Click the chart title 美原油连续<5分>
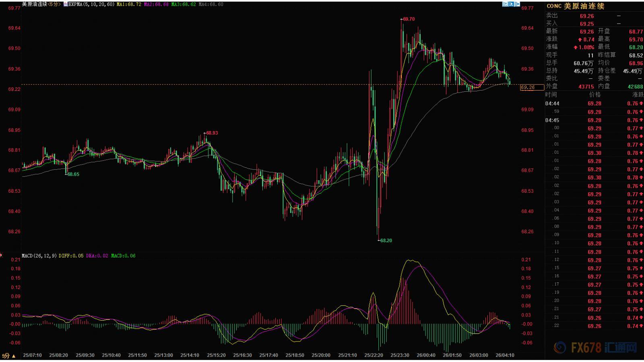 click(41, 4)
